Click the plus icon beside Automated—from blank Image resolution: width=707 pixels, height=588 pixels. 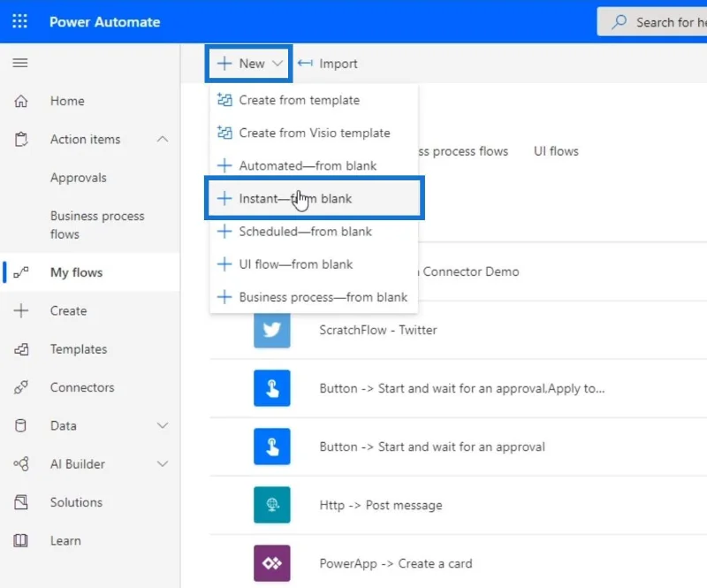tap(224, 165)
